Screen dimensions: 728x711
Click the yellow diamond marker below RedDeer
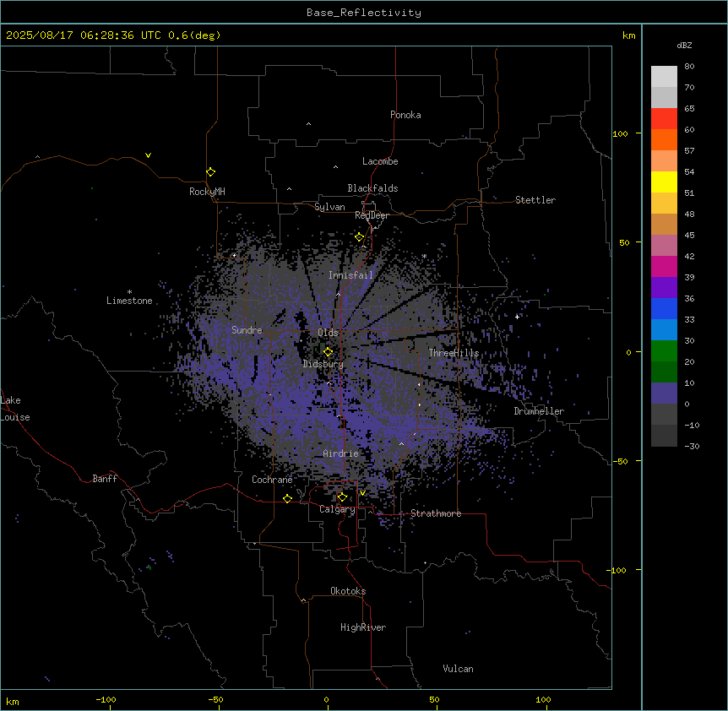(359, 237)
